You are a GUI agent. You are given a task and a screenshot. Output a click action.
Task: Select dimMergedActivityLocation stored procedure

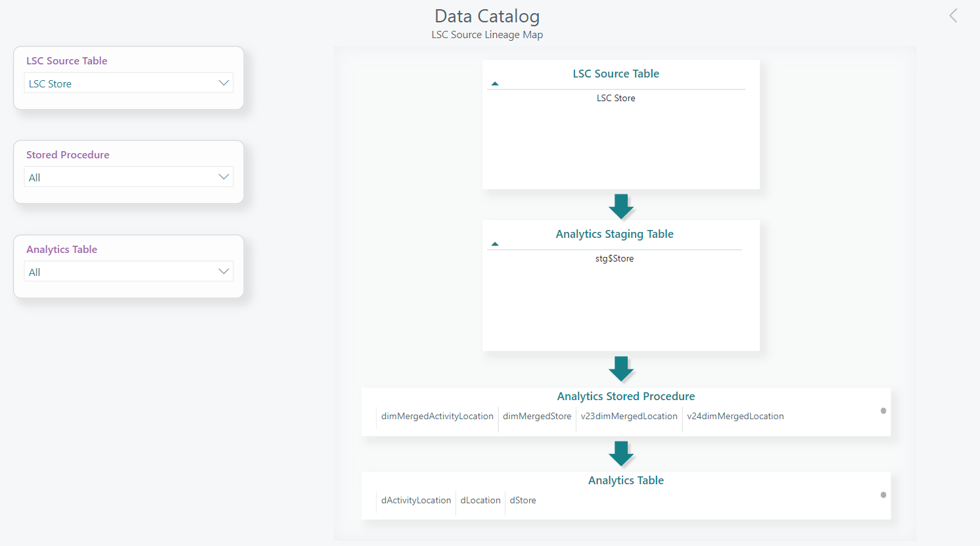[x=437, y=417]
